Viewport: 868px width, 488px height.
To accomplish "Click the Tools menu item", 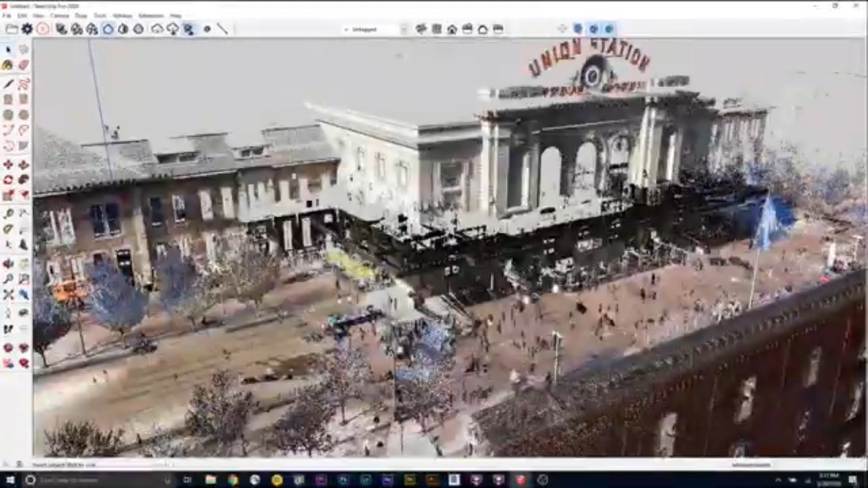I will tap(100, 15).
